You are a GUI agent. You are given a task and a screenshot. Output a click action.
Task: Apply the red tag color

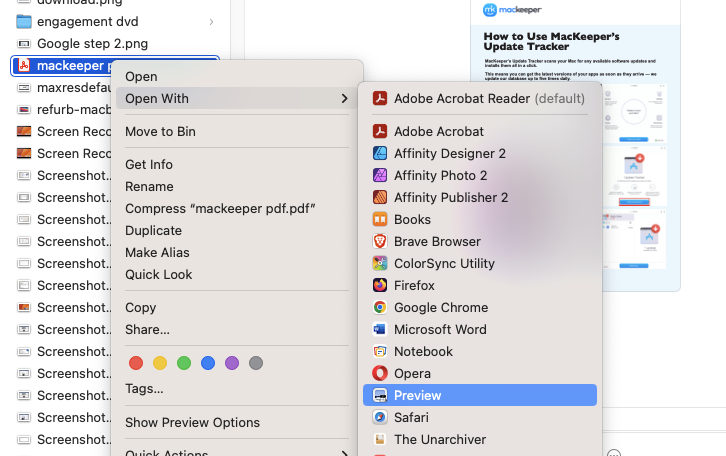tap(136, 363)
